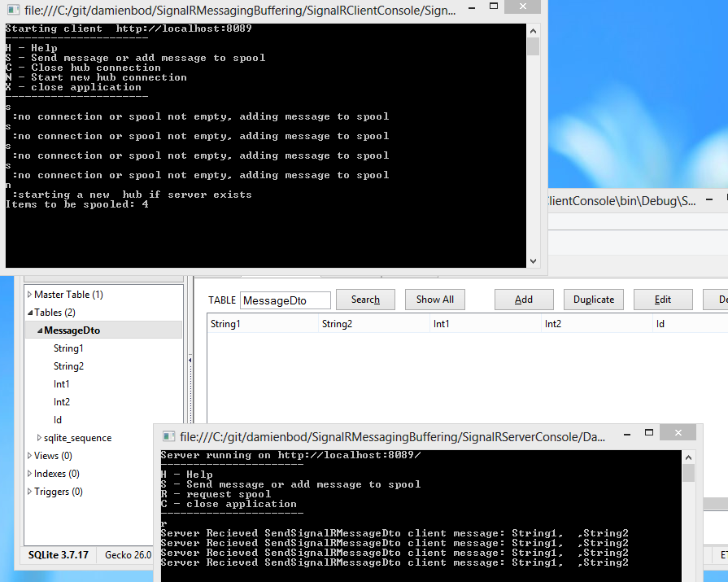Expand the Master Table (1) node

(x=30, y=295)
